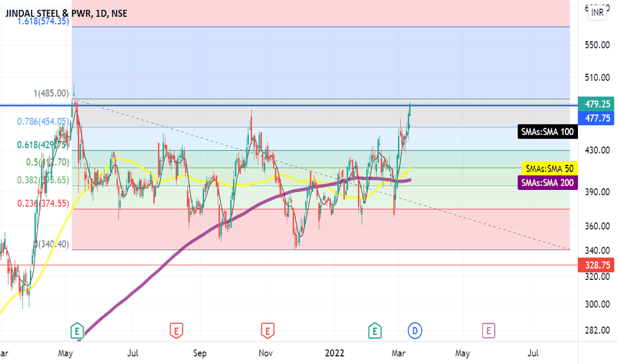Click the purple upcoming earnings E marker
Image resolution: width=617 pixels, height=364 pixels.
pos(489,330)
